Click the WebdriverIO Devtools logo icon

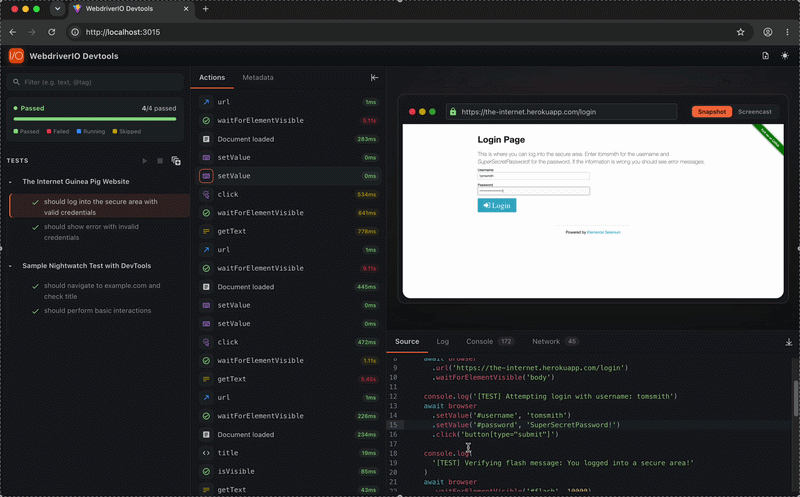(x=16, y=56)
